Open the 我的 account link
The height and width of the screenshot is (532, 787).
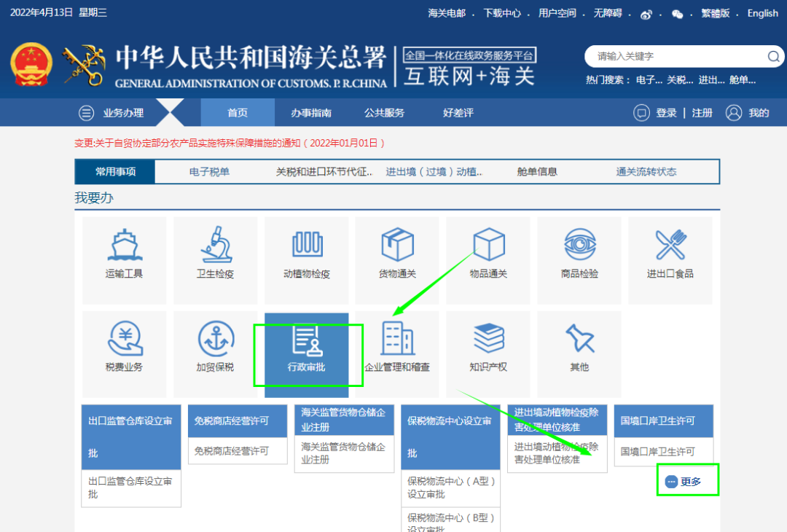(759, 113)
